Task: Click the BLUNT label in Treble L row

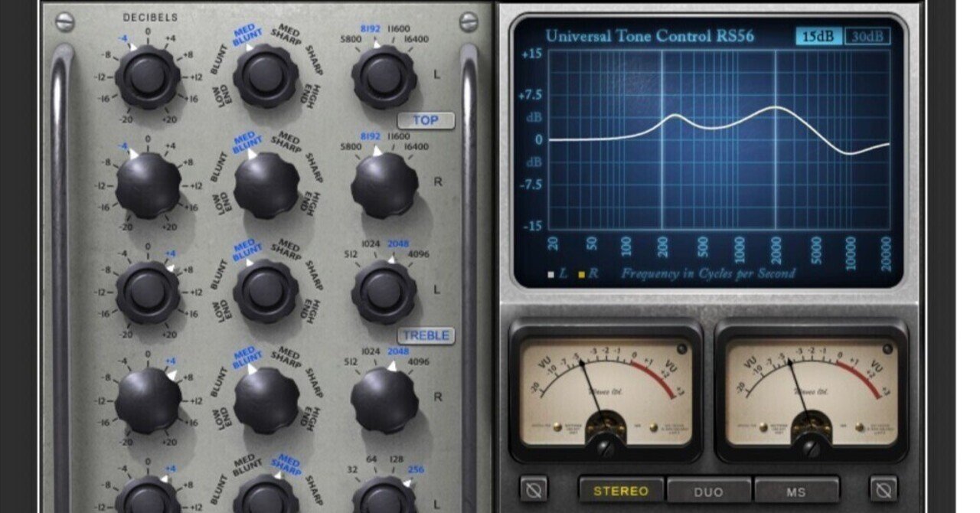Action: (x=218, y=275)
